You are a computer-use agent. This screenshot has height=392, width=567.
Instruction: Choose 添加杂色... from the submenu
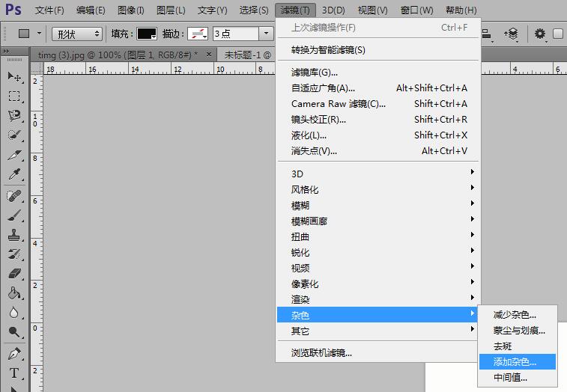tap(515, 362)
